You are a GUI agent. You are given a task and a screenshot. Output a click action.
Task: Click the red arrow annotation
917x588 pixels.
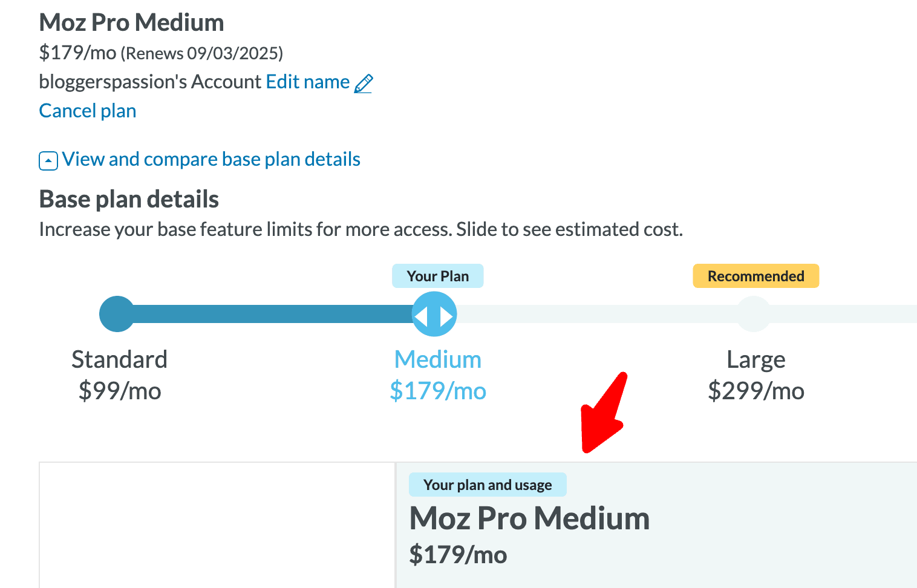point(602,414)
